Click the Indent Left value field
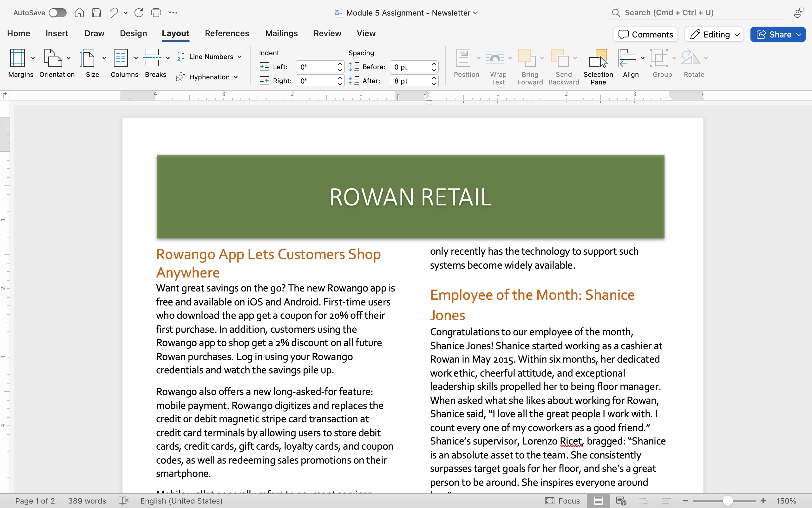812x508 pixels. (x=316, y=67)
